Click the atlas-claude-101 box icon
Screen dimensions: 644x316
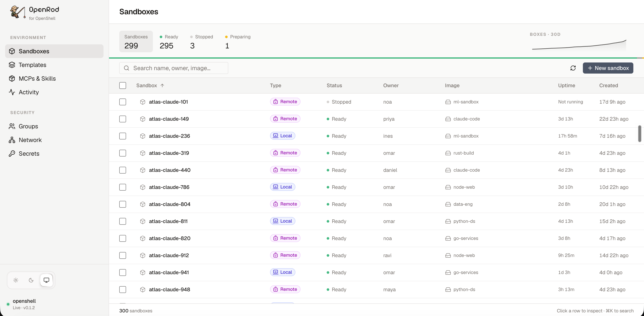coord(142,102)
